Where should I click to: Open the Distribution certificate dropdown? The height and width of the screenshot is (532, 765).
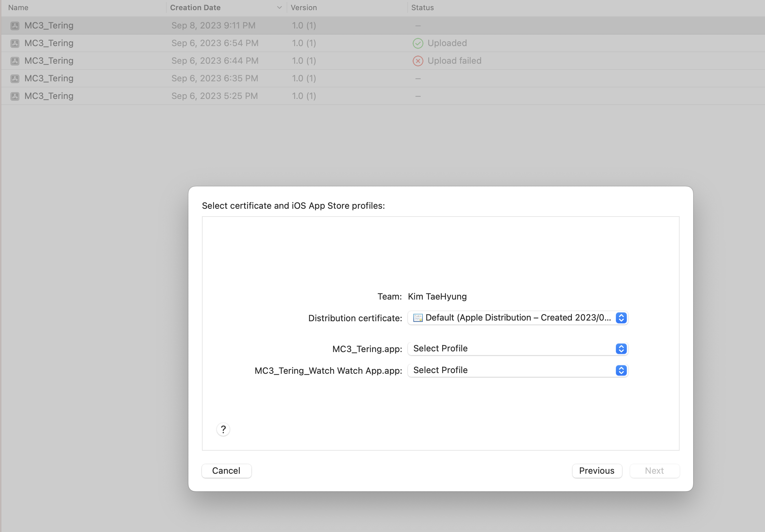(x=517, y=318)
